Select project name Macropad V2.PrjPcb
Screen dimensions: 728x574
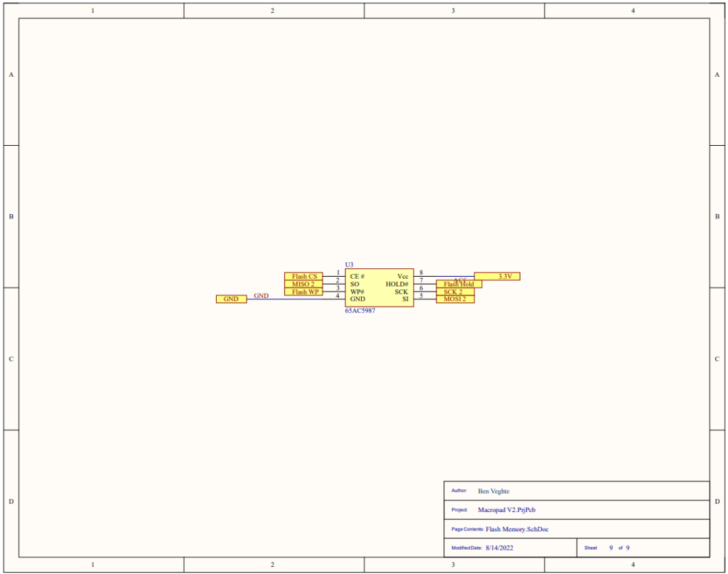pos(506,510)
